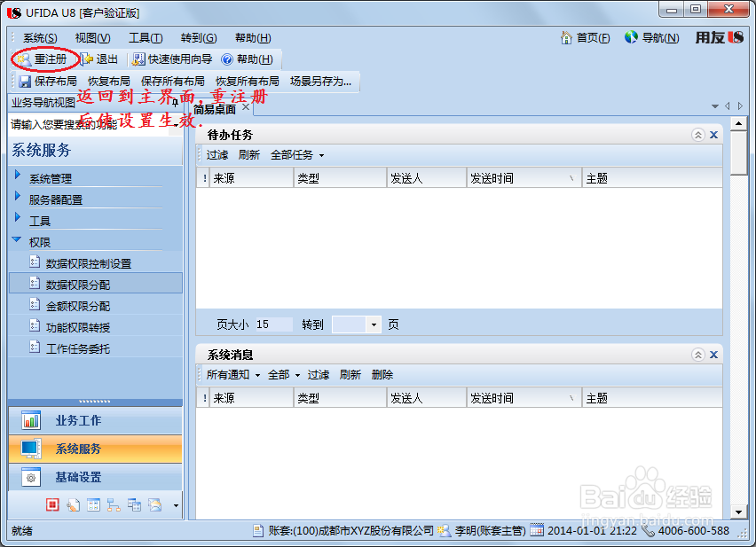Open the 工具(T) menu
The width and height of the screenshot is (756, 547).
pos(146,38)
